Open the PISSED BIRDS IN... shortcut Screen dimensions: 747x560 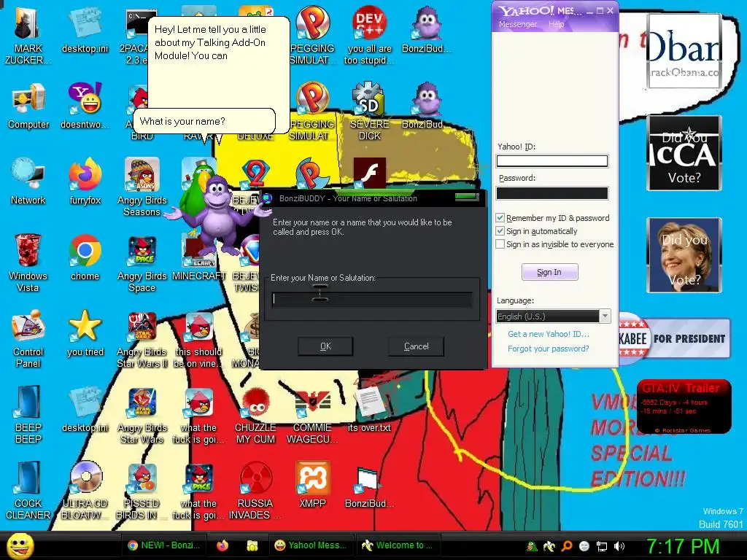(x=142, y=490)
